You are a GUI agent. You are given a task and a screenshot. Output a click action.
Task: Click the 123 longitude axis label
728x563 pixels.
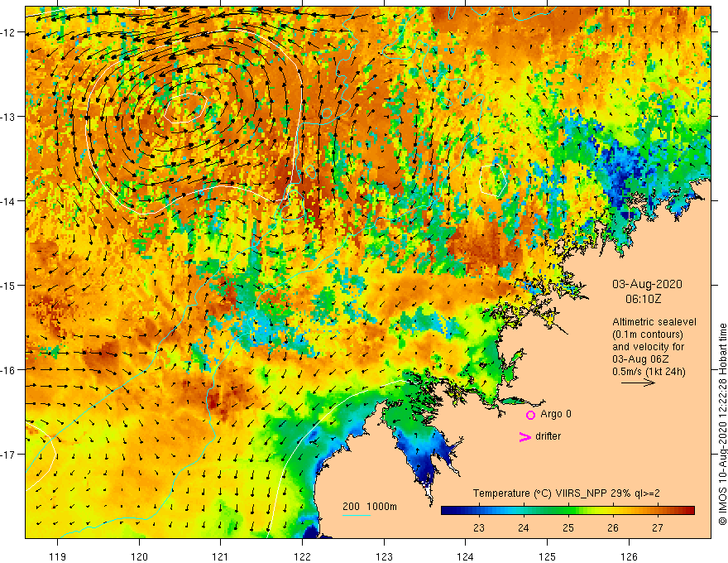pyautogui.click(x=384, y=556)
